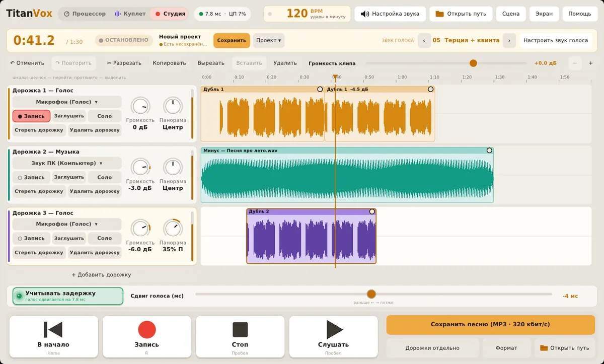This screenshot has width=604, height=364.
Task: Click the top bar 'Открыть путь' folder button
Action: point(461,14)
